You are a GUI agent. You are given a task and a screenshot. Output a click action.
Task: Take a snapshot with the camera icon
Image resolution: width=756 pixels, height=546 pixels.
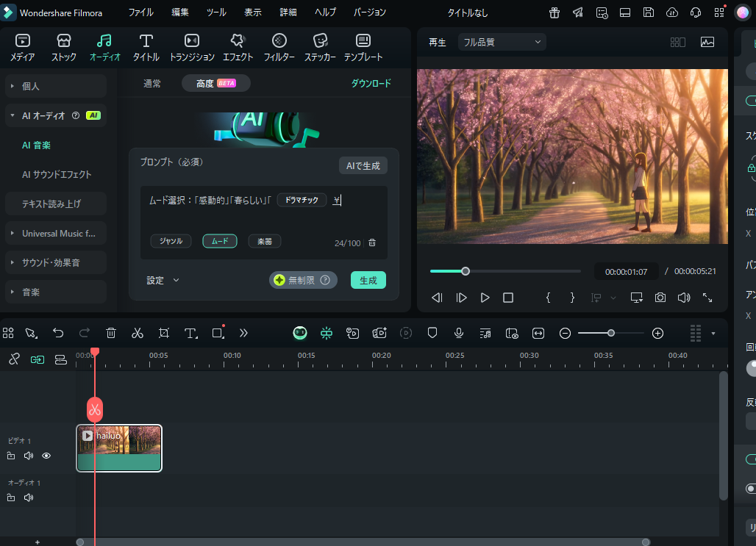click(660, 298)
